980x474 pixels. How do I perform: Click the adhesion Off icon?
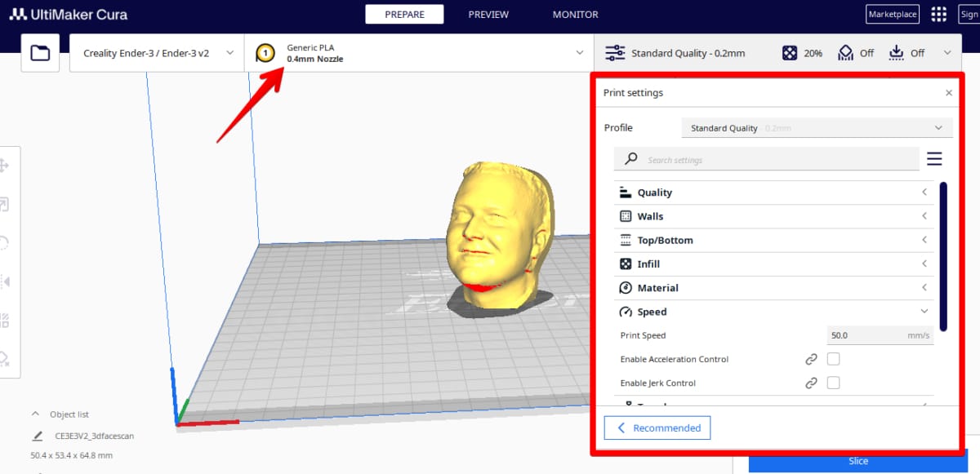897,53
